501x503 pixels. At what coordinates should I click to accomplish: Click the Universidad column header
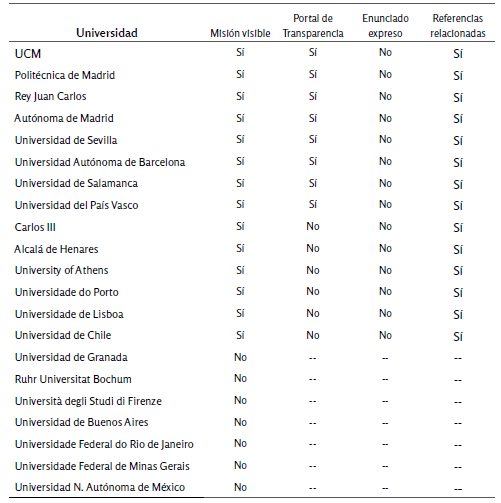pyautogui.click(x=107, y=33)
